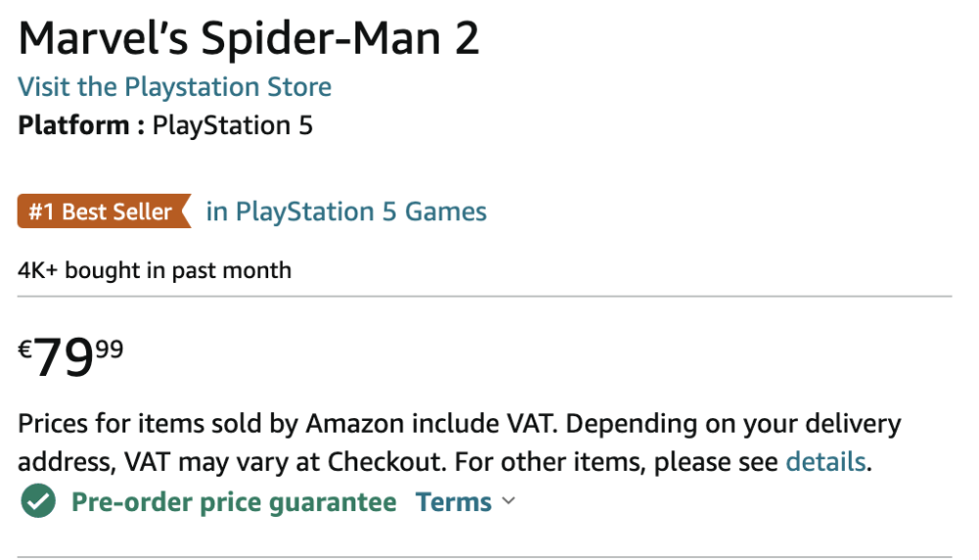Screen dimensions: 979x560
Task: Open the VAT 'details' link
Action: click(825, 461)
